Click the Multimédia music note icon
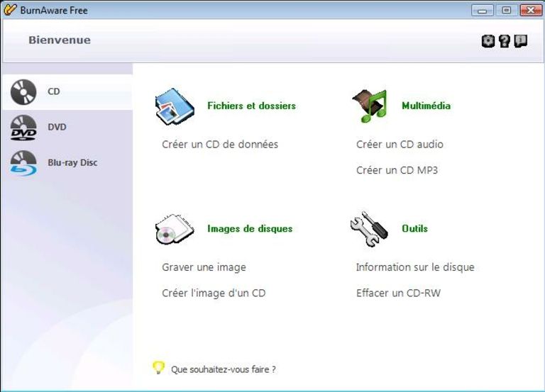The image size is (545, 392). [x=370, y=106]
